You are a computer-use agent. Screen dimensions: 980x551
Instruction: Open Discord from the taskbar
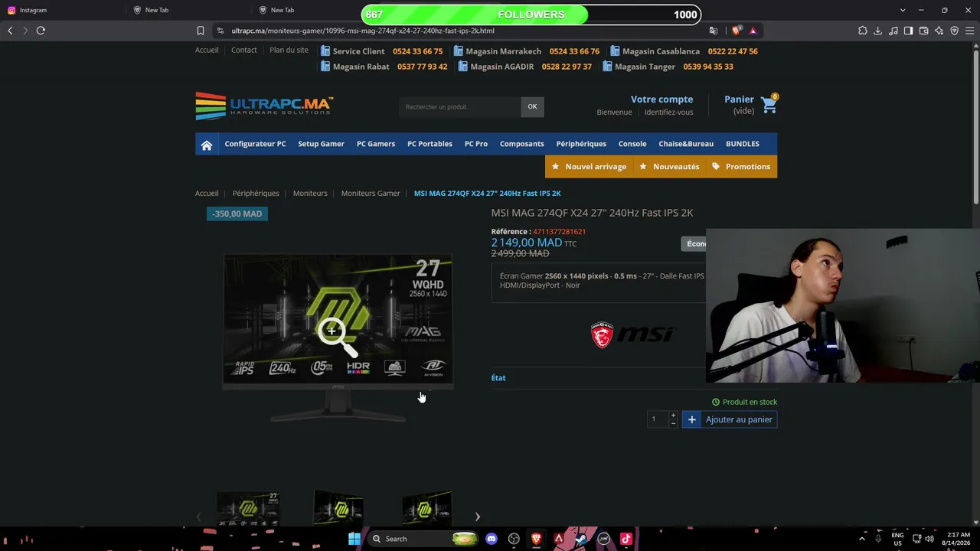[492, 539]
